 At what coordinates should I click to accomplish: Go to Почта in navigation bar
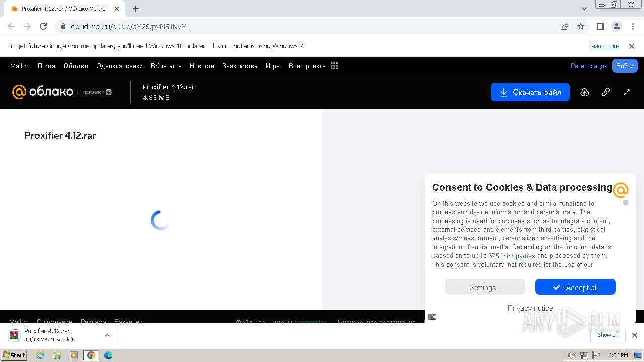[46, 66]
